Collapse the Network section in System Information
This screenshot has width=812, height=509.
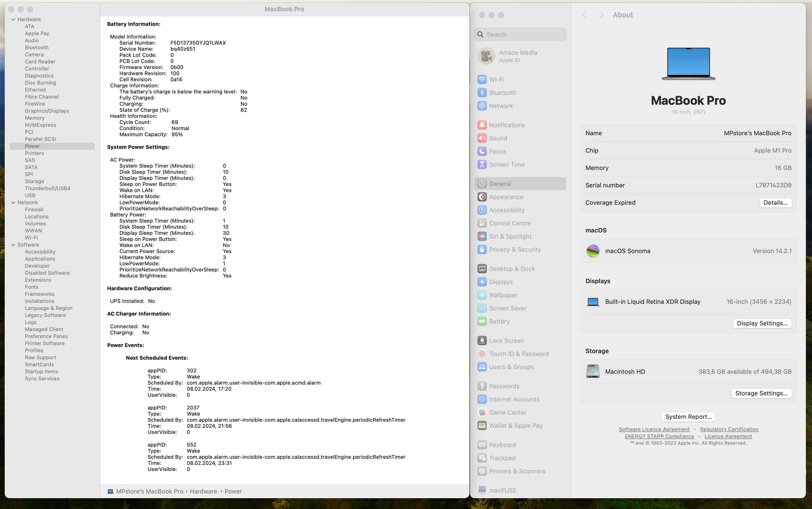(13, 202)
